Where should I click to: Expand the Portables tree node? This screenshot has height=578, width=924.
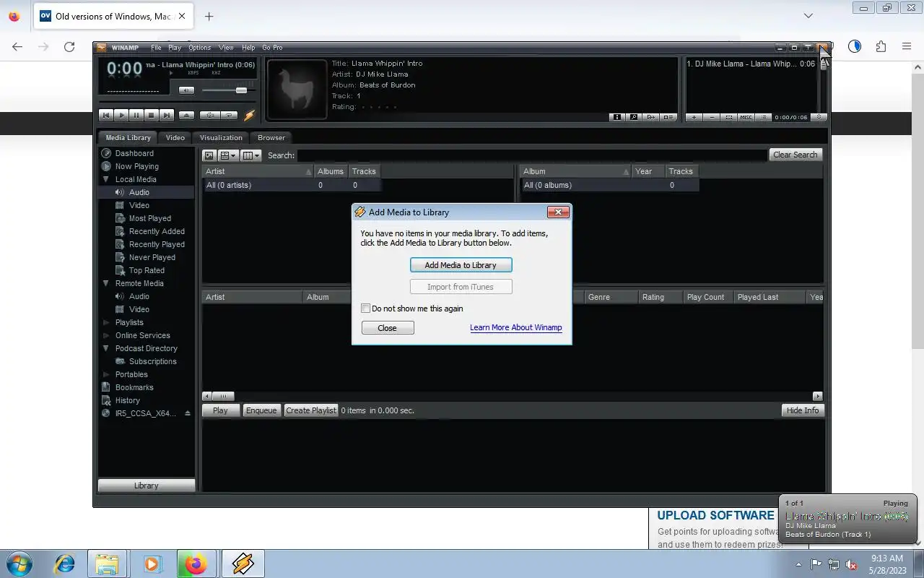pyautogui.click(x=106, y=374)
